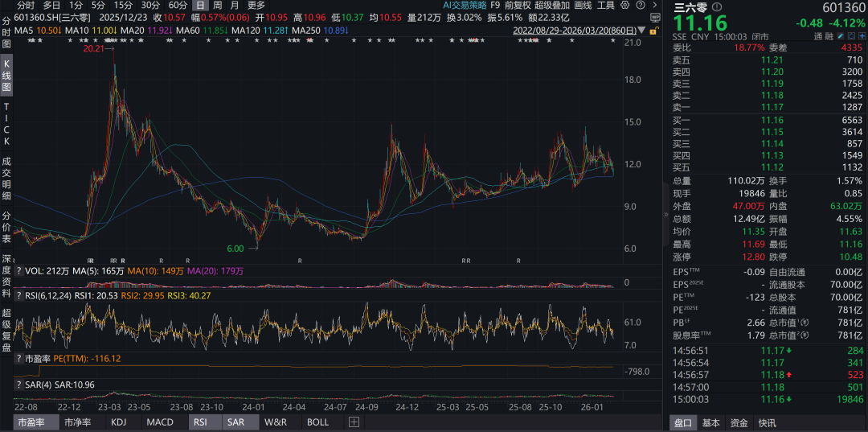Click the info icon beside 三六零 stock name
This screenshot has height=432, width=868.
click(716, 8)
